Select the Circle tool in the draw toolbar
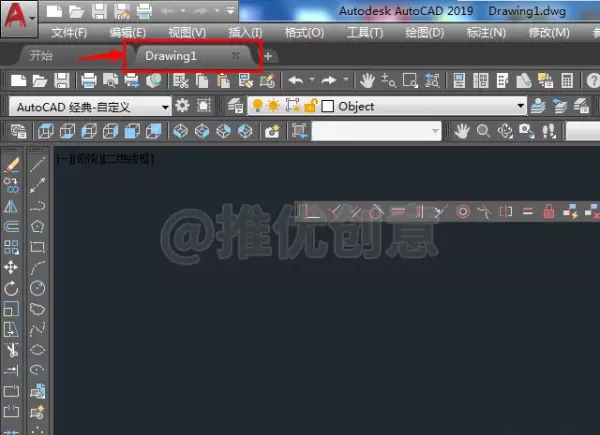 [37, 288]
